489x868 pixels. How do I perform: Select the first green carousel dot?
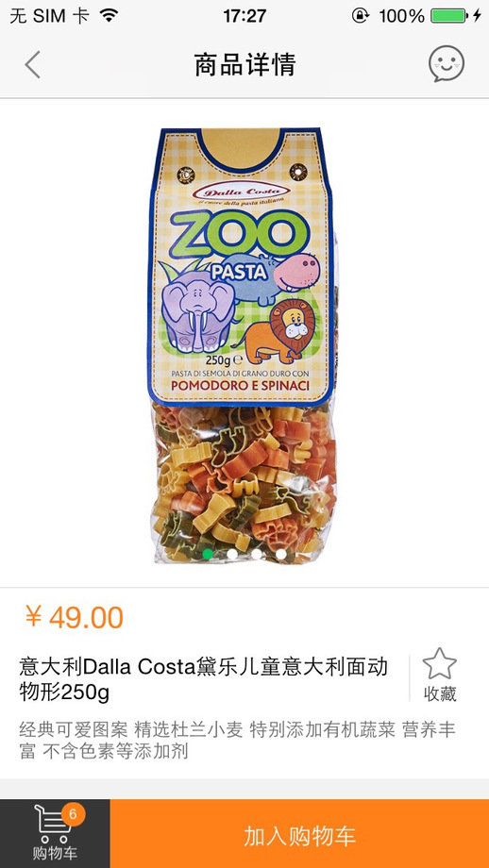208,554
